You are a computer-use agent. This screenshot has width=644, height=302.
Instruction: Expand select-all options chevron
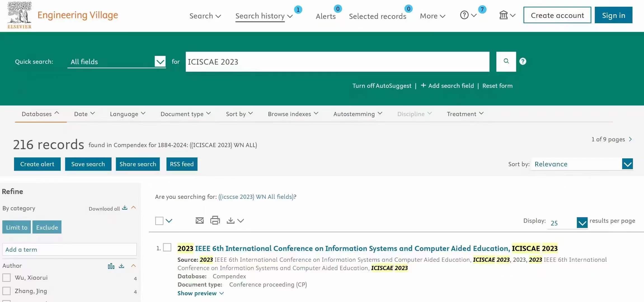tap(169, 221)
